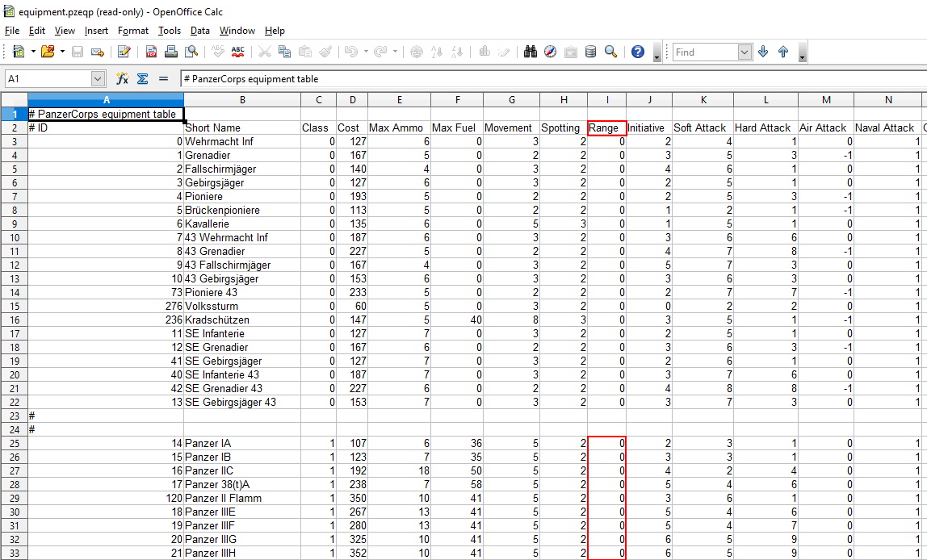Click into the Find text field
Viewport: 927px width, 560px height.
[705, 52]
